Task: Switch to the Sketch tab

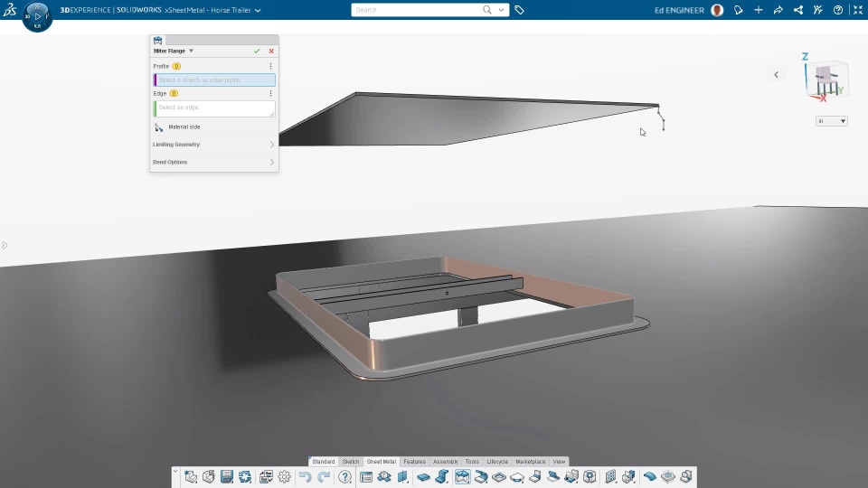Action: point(351,462)
